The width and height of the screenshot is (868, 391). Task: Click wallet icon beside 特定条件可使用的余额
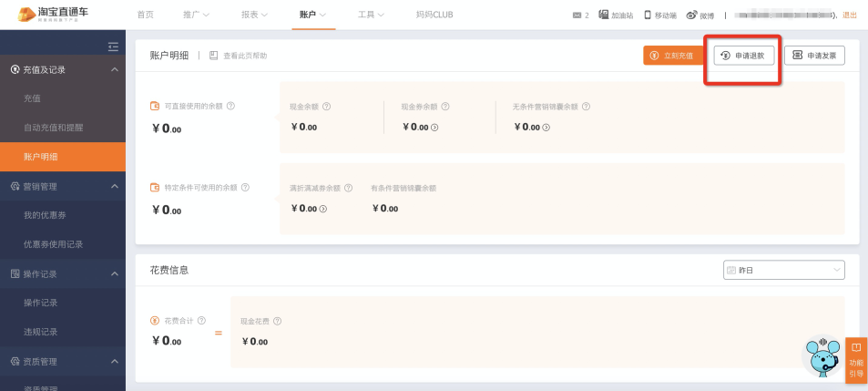[x=155, y=187]
